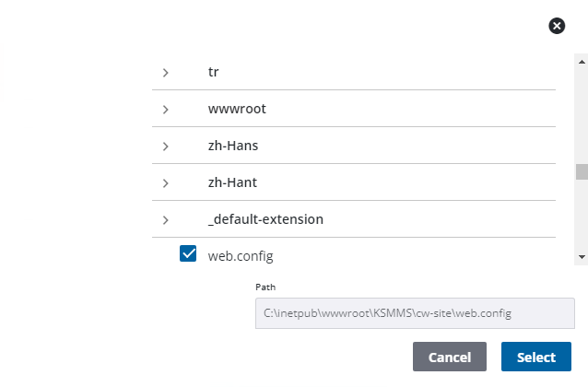Screen dimensions: 588x387
Task: Expand the zh-Hans folder chevron
Action: click(x=165, y=146)
